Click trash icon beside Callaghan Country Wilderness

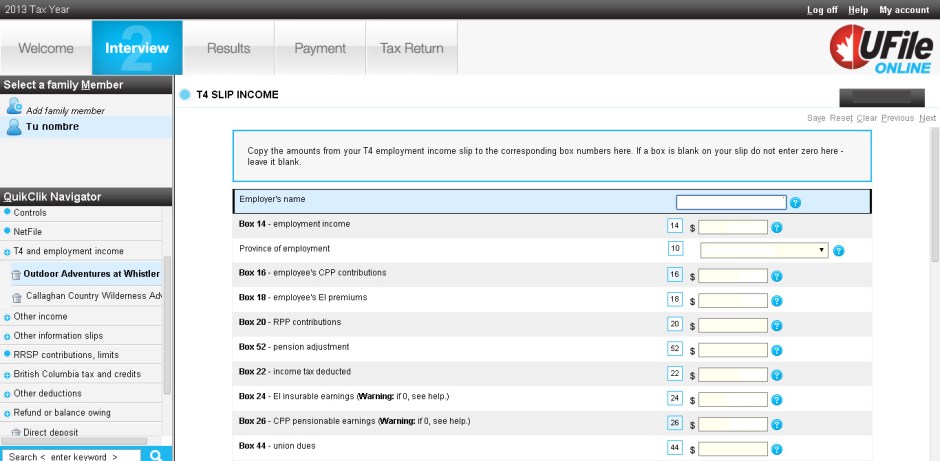(x=17, y=297)
